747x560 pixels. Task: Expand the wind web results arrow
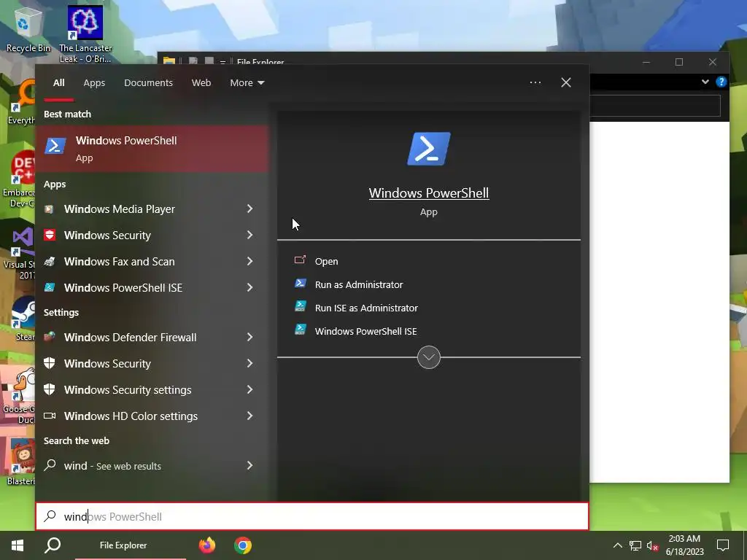coord(249,465)
